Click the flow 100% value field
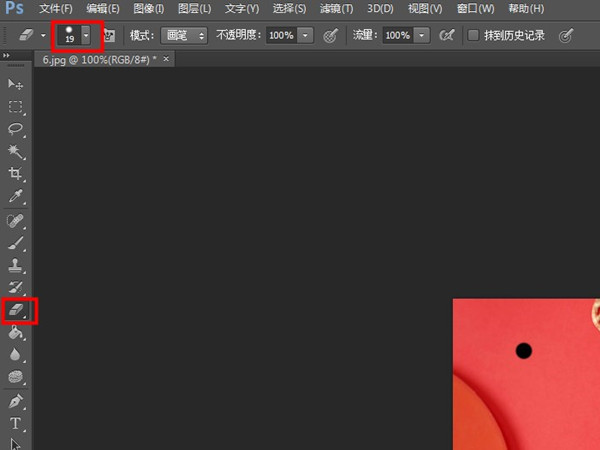 point(398,36)
